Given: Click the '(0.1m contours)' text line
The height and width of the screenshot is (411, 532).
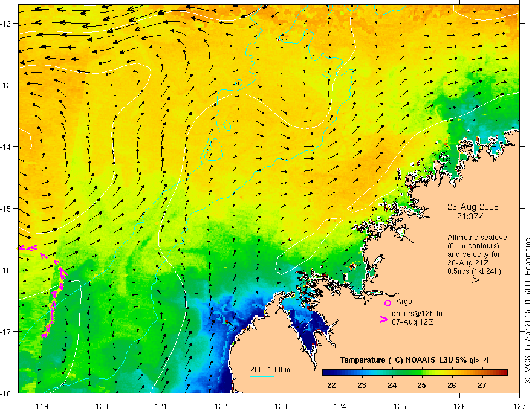Looking at the screenshot, I should coord(473,246).
